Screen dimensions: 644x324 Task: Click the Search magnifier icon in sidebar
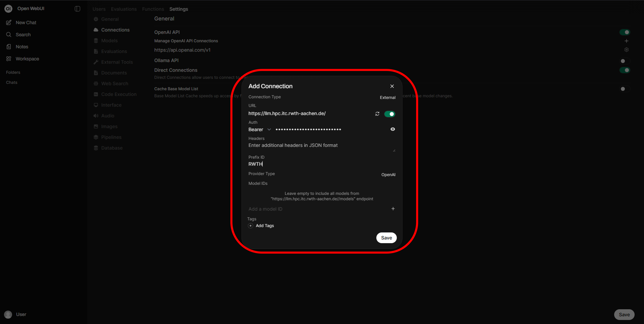click(x=9, y=35)
